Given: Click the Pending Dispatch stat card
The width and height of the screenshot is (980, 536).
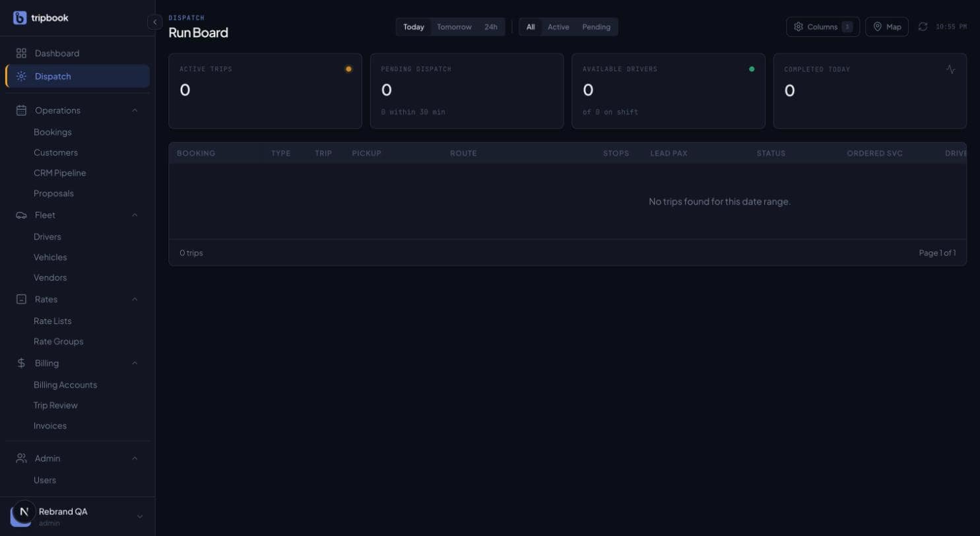Looking at the screenshot, I should click(x=467, y=91).
